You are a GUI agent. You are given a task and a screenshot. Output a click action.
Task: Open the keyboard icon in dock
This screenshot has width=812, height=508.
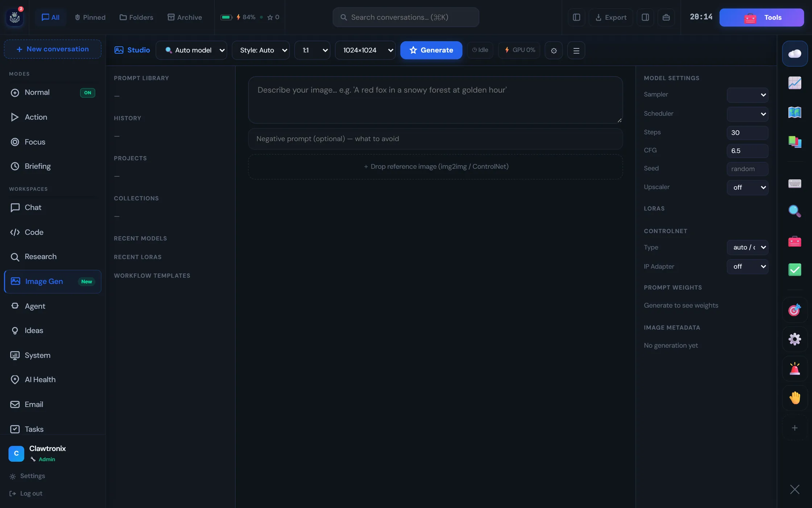click(x=795, y=183)
